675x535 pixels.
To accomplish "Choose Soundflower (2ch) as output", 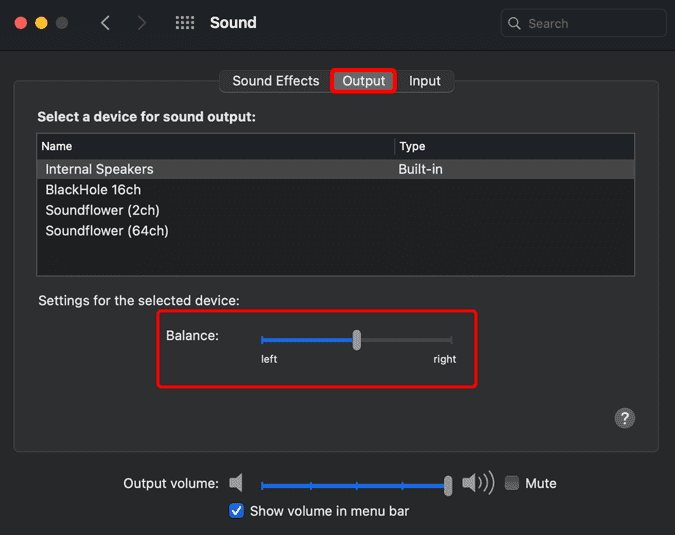I will [x=102, y=210].
